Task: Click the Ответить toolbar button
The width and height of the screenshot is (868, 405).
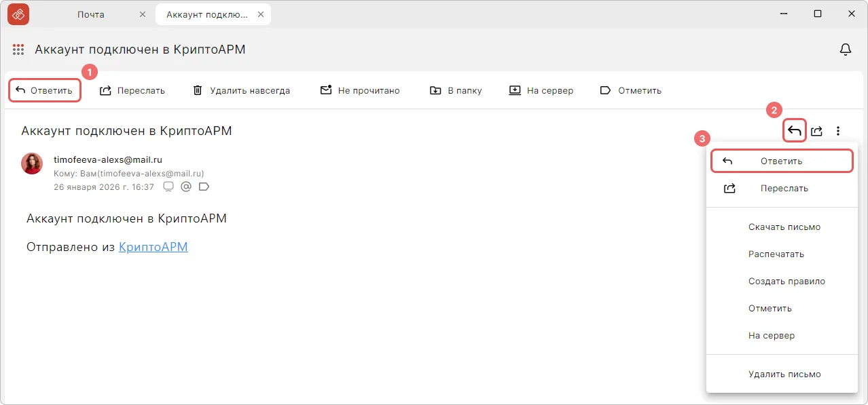Action: click(x=44, y=91)
